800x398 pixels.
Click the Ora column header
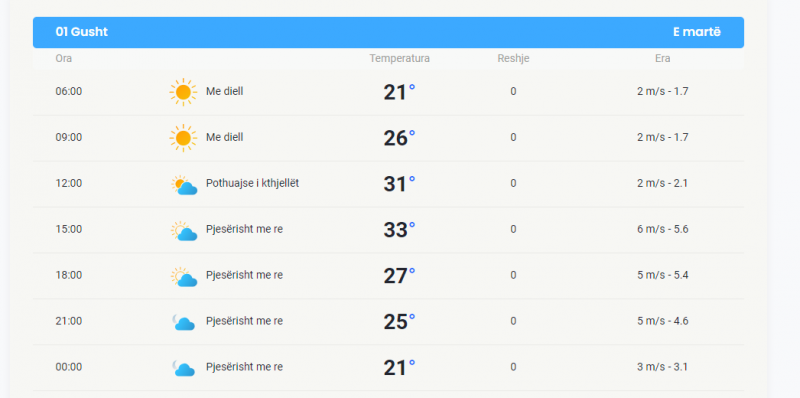point(64,58)
